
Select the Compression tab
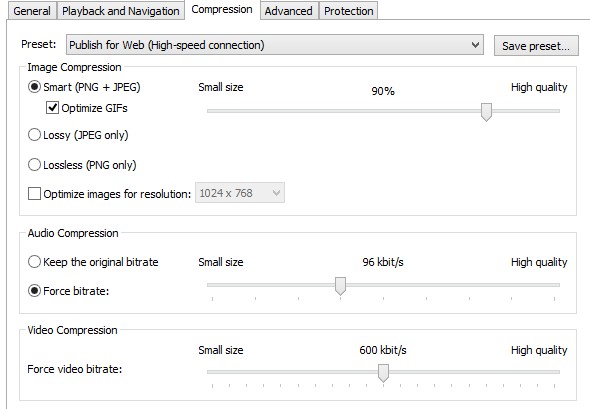coord(222,9)
